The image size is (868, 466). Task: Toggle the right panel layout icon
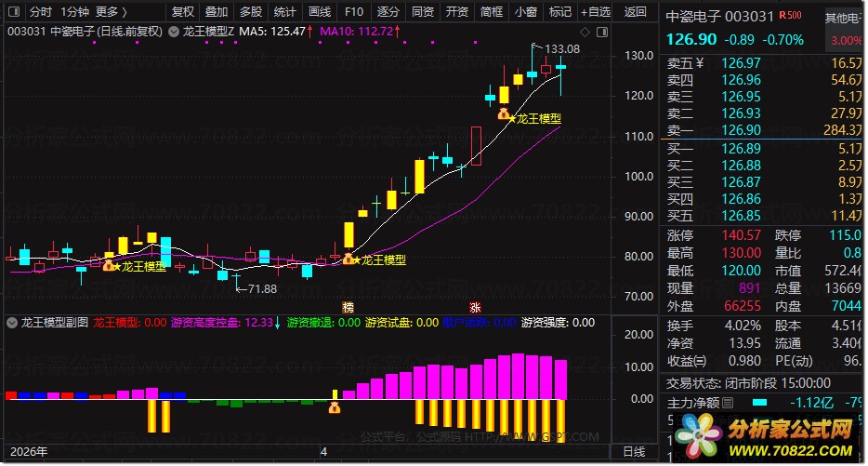pyautogui.click(x=602, y=33)
